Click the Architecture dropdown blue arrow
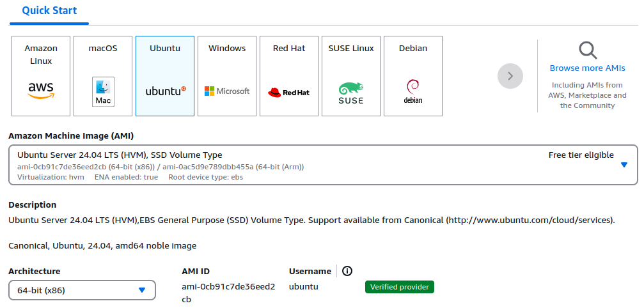 pos(142,290)
